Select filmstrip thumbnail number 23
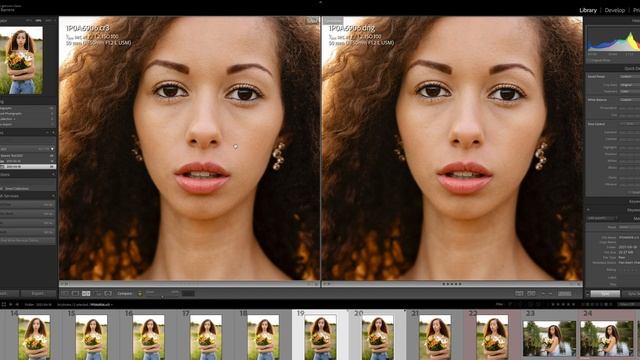 549,338
